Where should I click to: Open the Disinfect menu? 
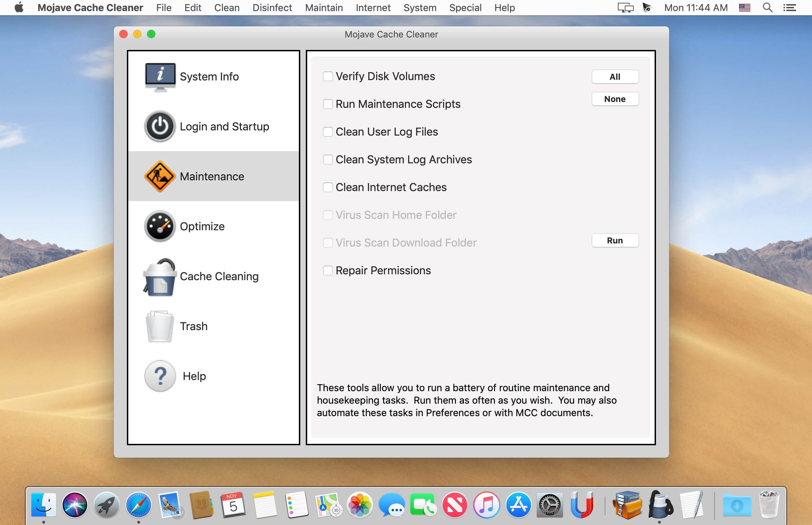pos(272,8)
